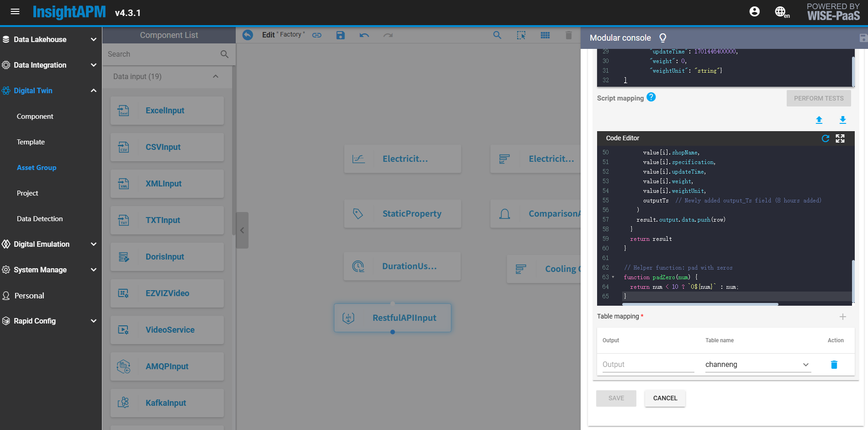Image resolution: width=868 pixels, height=430 pixels.
Task: Click the back arrow next to Edit
Action: click(x=248, y=35)
